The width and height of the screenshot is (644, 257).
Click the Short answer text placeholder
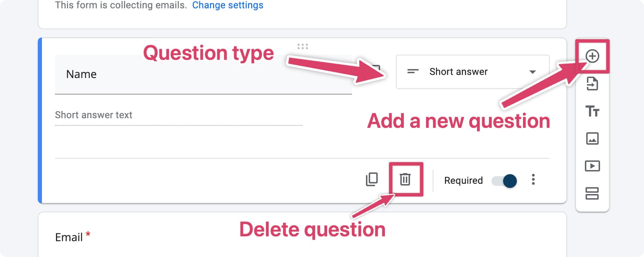pyautogui.click(x=93, y=115)
